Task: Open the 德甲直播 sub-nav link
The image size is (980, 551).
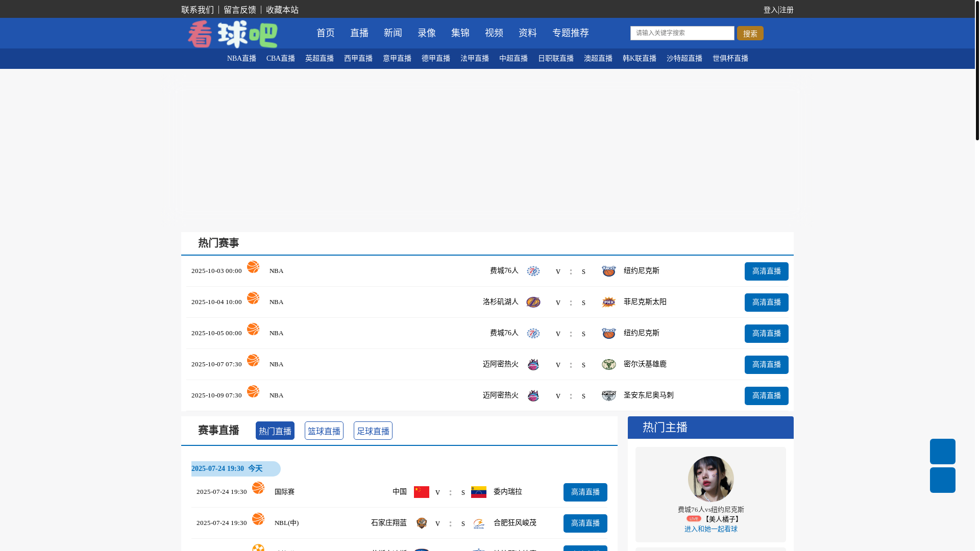Action: click(x=436, y=59)
